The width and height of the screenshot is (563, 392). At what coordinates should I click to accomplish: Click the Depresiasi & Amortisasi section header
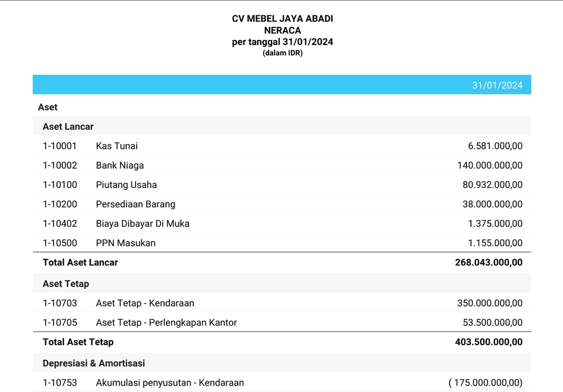coord(94,363)
